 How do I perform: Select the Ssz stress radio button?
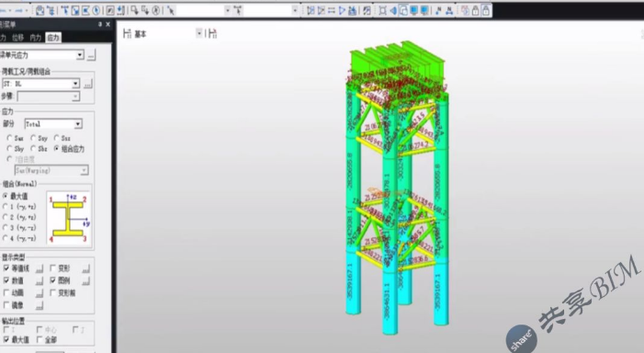tap(57, 138)
